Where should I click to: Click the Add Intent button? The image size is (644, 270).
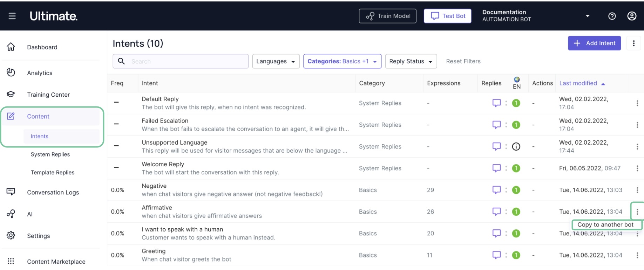pyautogui.click(x=594, y=43)
